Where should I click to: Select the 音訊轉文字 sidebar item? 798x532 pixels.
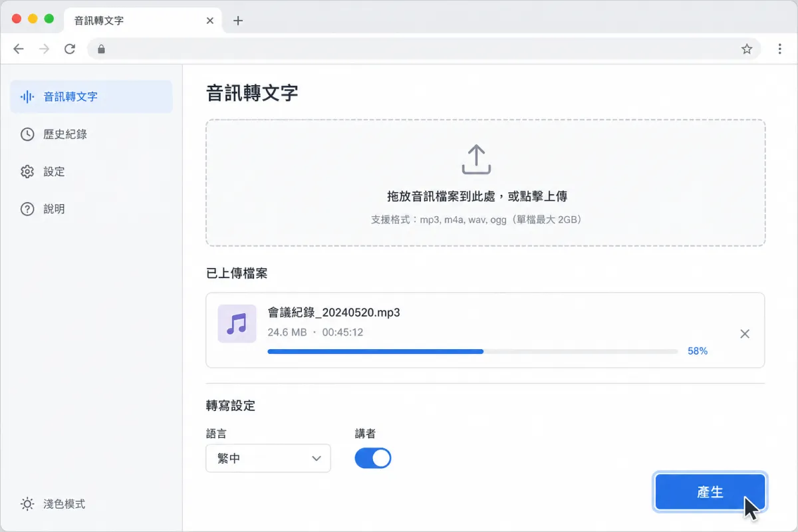(91, 96)
